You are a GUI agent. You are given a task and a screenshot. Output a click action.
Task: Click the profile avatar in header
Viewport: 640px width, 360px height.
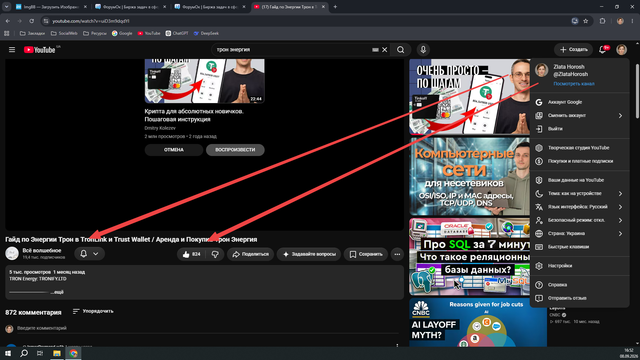[x=621, y=50]
